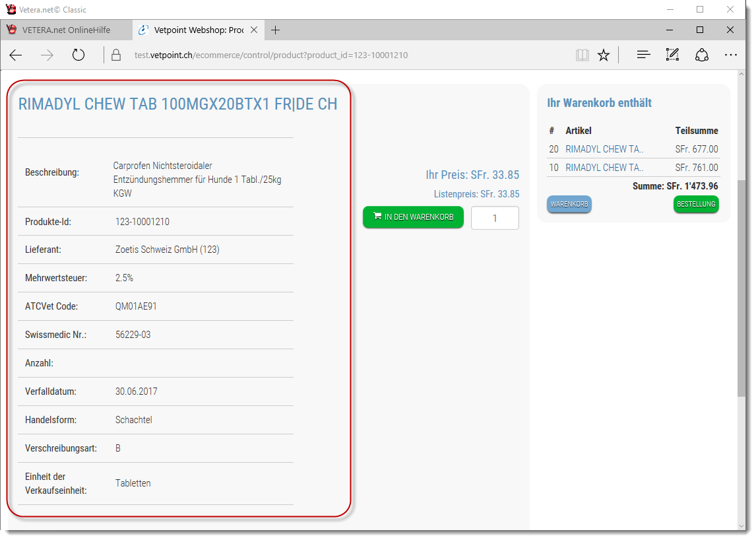This screenshot has width=756, height=540.
Task: Add product with In den Warenkorb button
Action: click(x=413, y=217)
